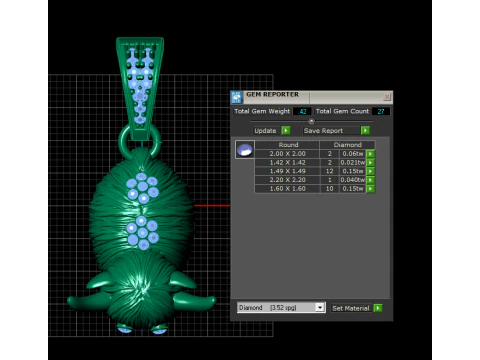Select the 1.60 X 1.60 size cell
Viewport: 480px width, 360px height.
tap(287, 188)
